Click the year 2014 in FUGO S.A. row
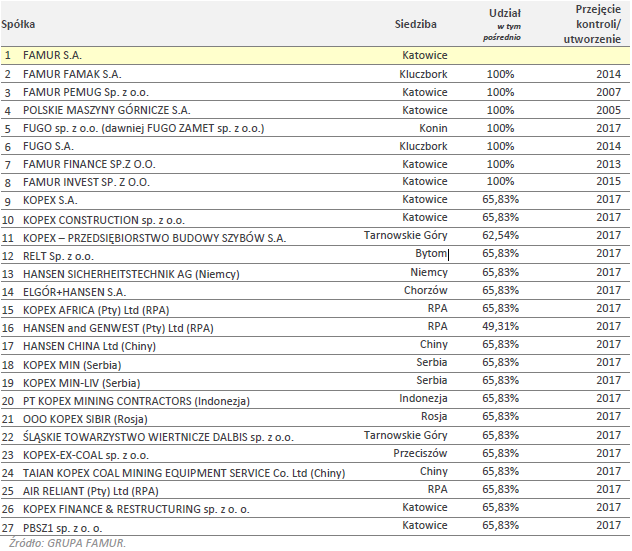Screen dimensions: 632x551 pos(609,146)
